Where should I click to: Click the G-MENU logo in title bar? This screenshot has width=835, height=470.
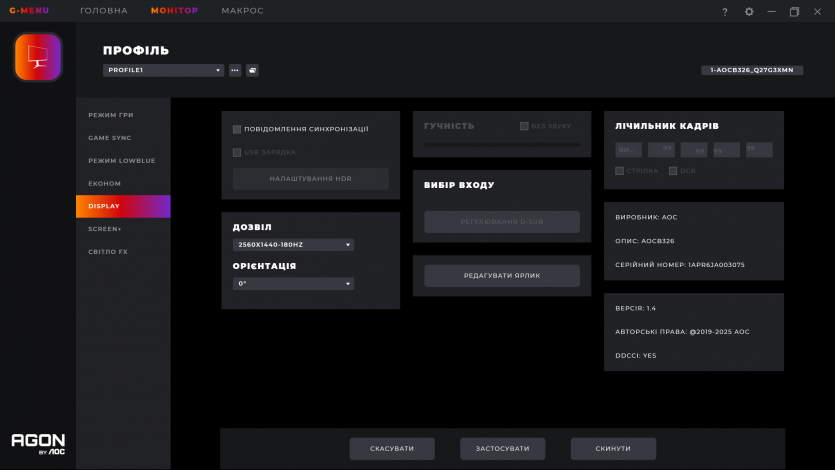coord(29,11)
